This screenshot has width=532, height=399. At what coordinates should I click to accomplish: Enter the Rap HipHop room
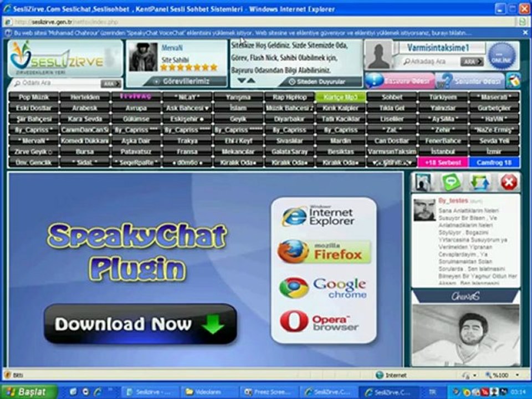289,97
